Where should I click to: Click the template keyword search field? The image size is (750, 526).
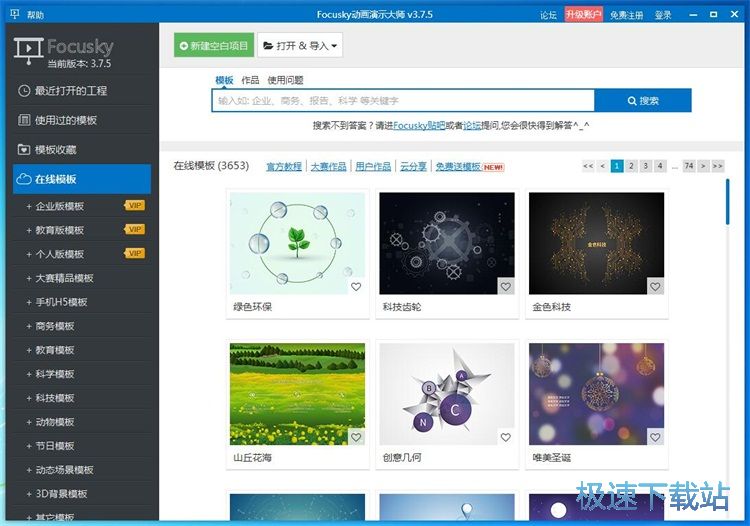pyautogui.click(x=403, y=101)
